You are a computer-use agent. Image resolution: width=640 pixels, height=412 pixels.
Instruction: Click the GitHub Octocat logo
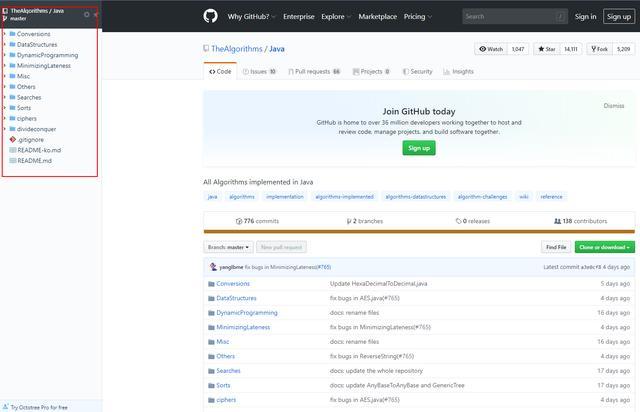pos(210,16)
